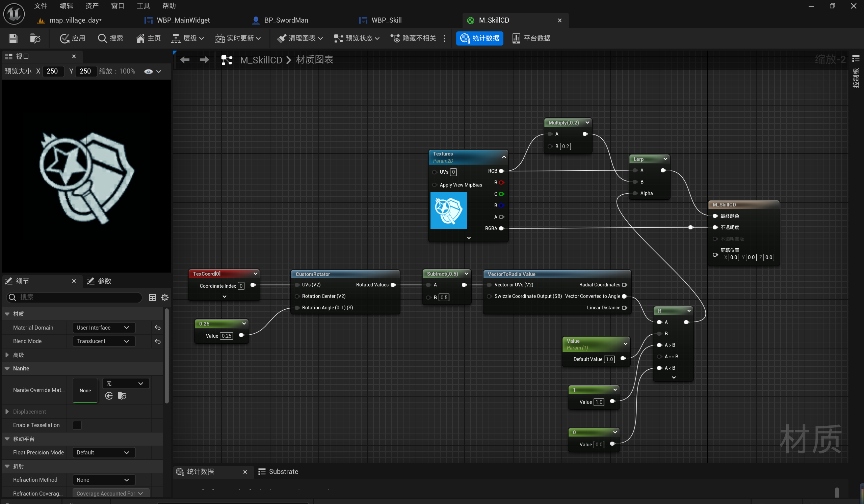Open the Blend Mode Translucent dropdown
This screenshot has width=864, height=504.
(104, 341)
